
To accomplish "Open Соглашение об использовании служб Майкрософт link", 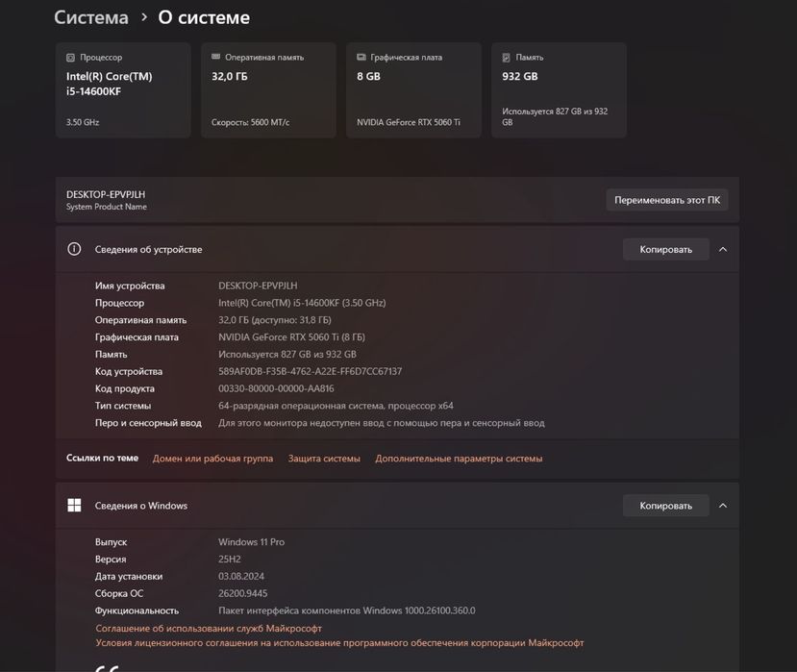I will pos(209,629).
